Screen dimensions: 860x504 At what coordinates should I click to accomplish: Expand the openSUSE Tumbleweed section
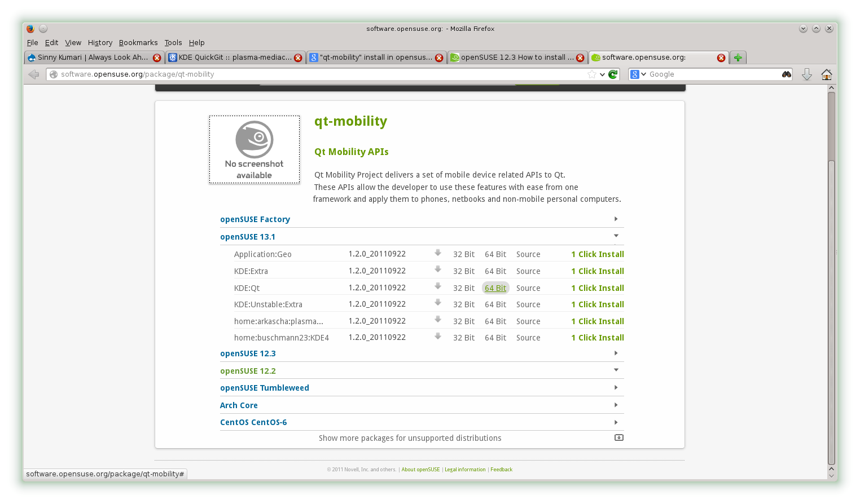422,388
